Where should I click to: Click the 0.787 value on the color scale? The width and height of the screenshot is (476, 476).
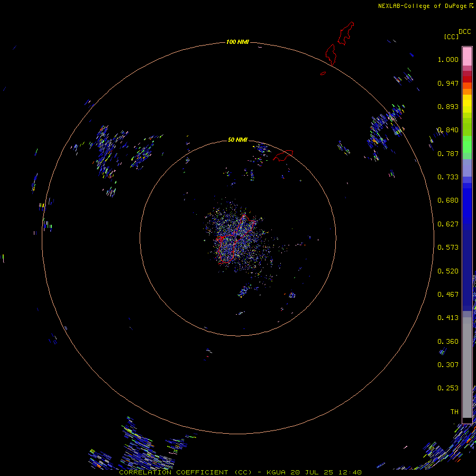click(448, 153)
